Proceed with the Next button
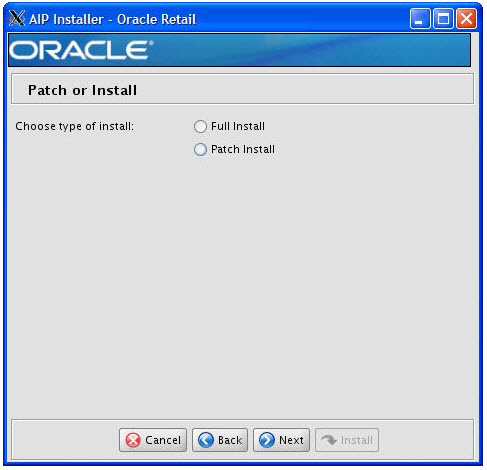Screen dimensions: 487x470 point(281,440)
